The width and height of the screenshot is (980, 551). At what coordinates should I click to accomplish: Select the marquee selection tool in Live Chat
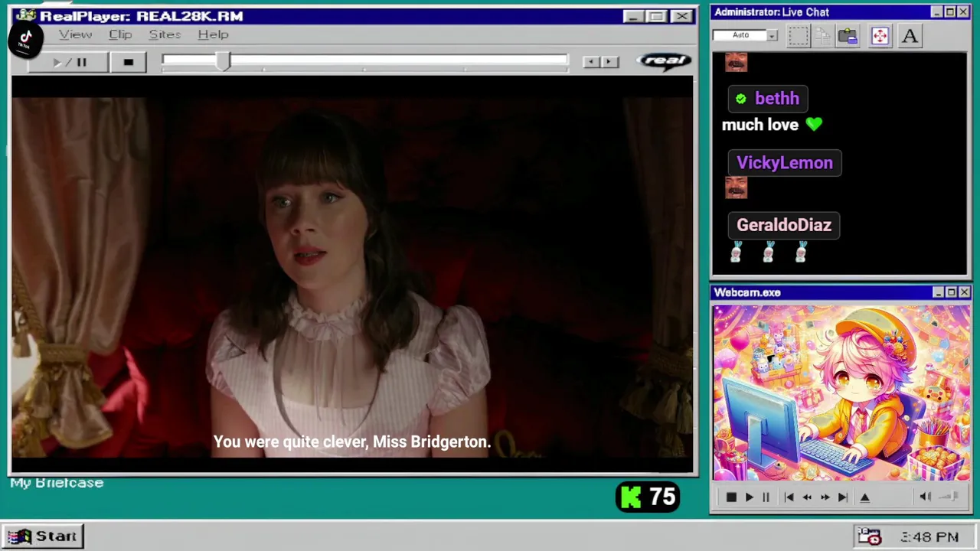coord(798,36)
